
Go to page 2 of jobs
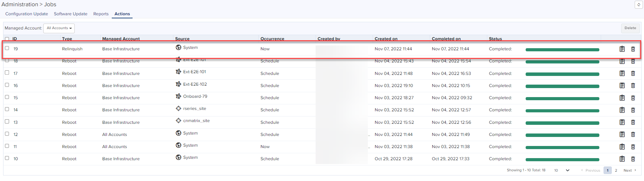[x=616, y=170]
